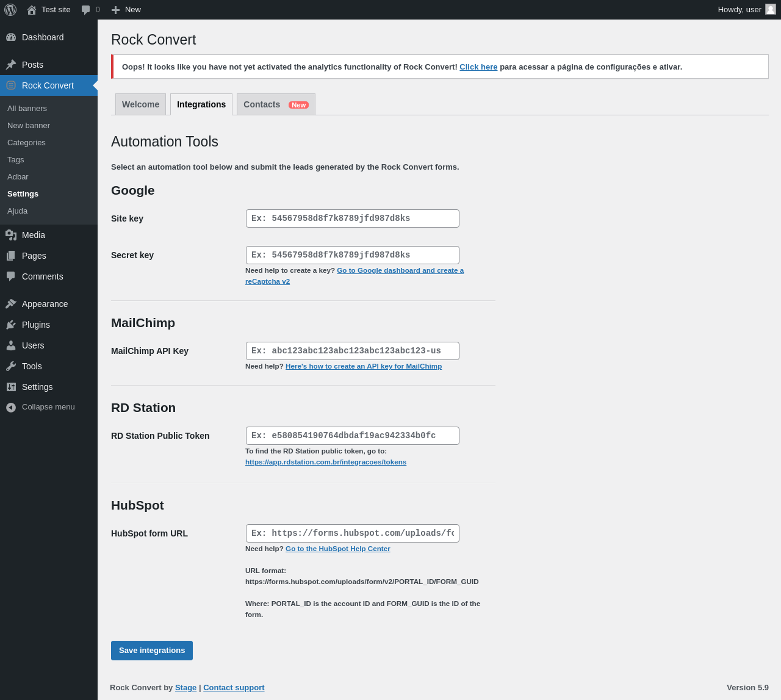Open the New content menu
This screenshot has width=781, height=700.
point(126,10)
